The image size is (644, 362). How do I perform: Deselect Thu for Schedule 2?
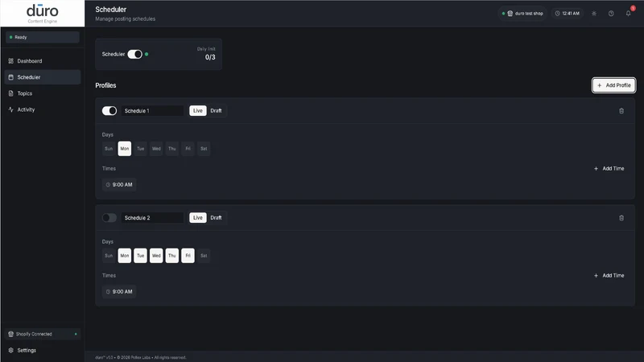172,255
